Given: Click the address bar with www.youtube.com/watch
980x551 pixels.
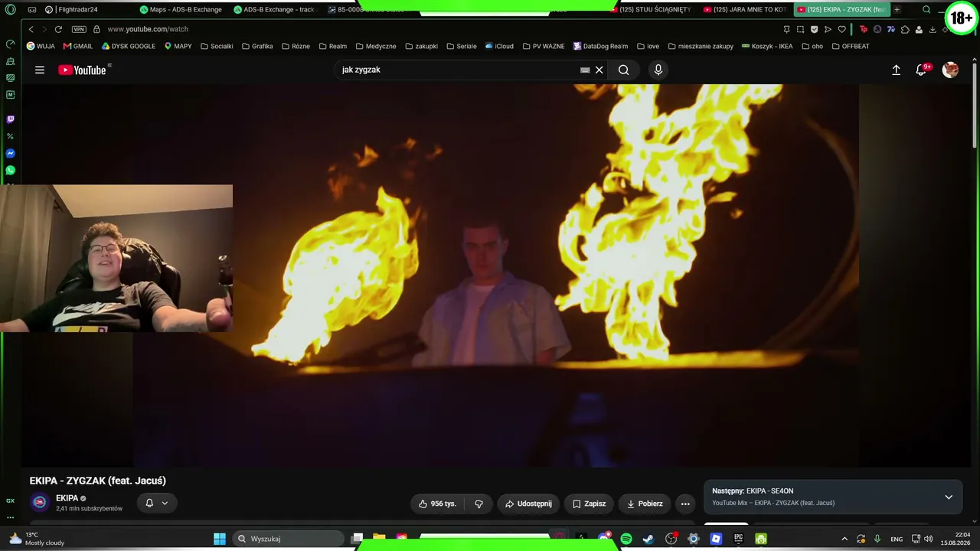Looking at the screenshot, I should click(148, 29).
